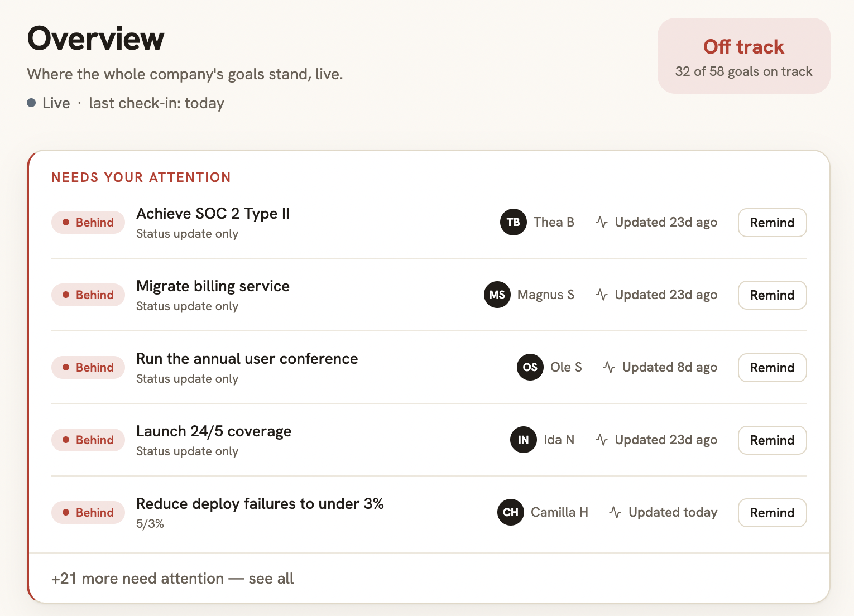Click 'Updated 8d ago' in Ole S row
854x616 pixels.
pyautogui.click(x=670, y=367)
